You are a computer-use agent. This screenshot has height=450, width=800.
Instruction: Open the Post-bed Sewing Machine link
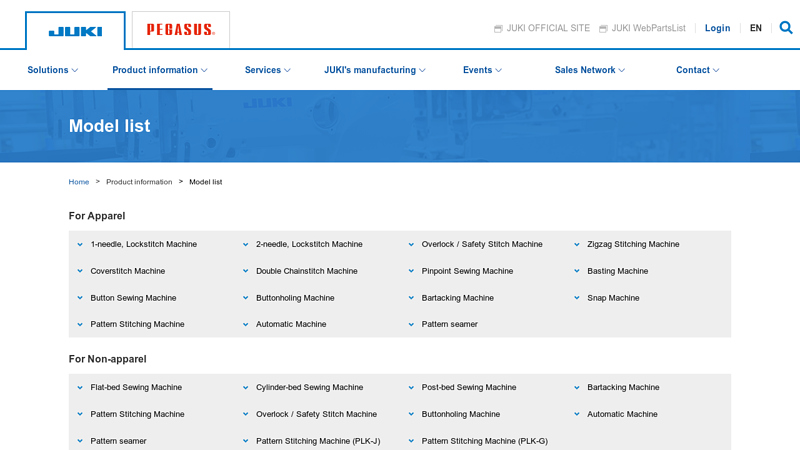pyautogui.click(x=468, y=388)
